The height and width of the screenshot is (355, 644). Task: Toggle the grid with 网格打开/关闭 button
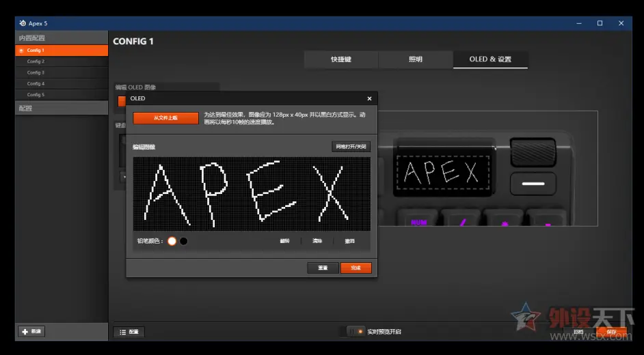[351, 147]
